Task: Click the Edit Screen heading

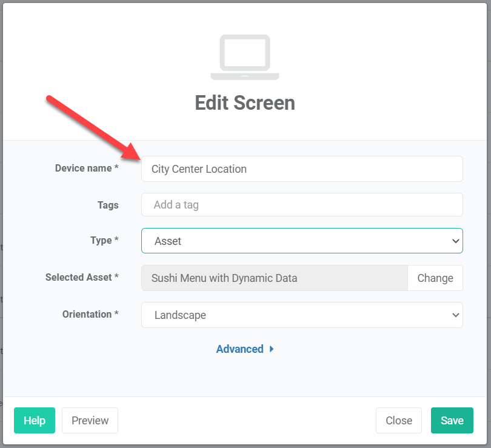Action: click(245, 103)
